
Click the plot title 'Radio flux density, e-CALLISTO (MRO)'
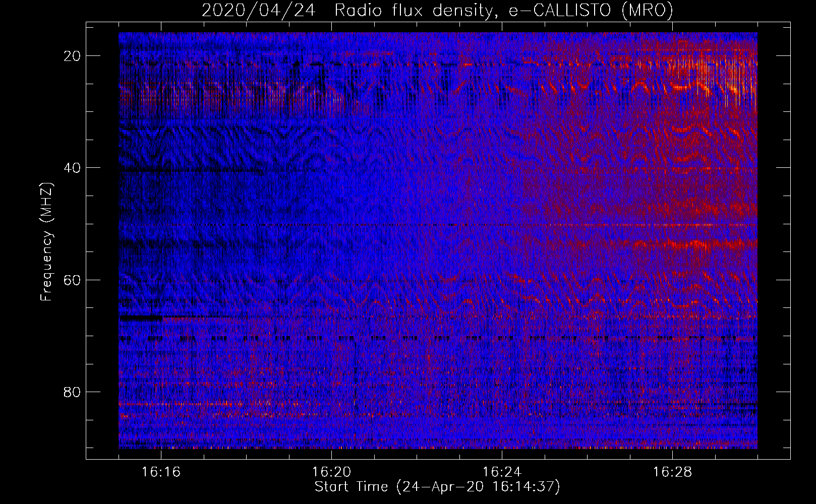(x=503, y=11)
